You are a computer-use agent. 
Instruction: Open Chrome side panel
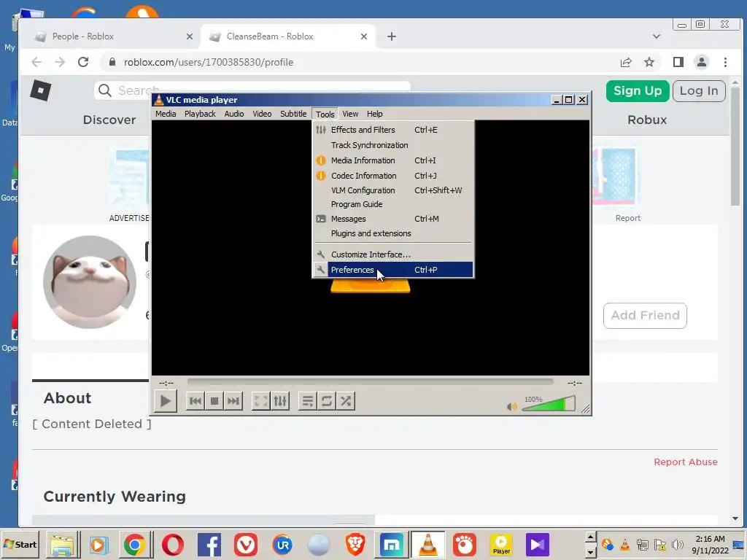click(678, 63)
